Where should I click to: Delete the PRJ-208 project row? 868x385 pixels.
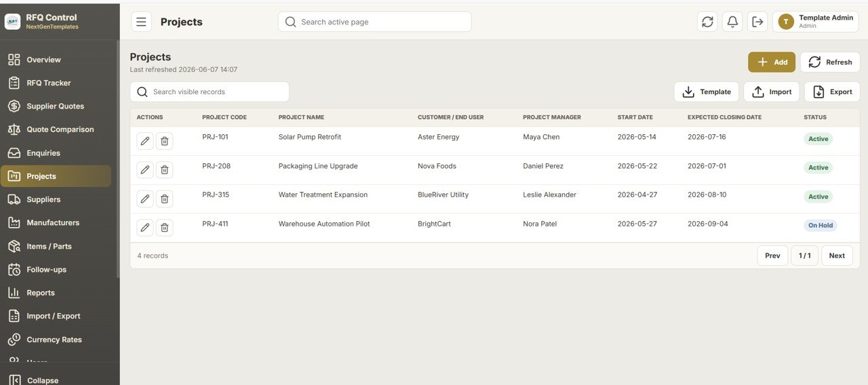pos(164,169)
